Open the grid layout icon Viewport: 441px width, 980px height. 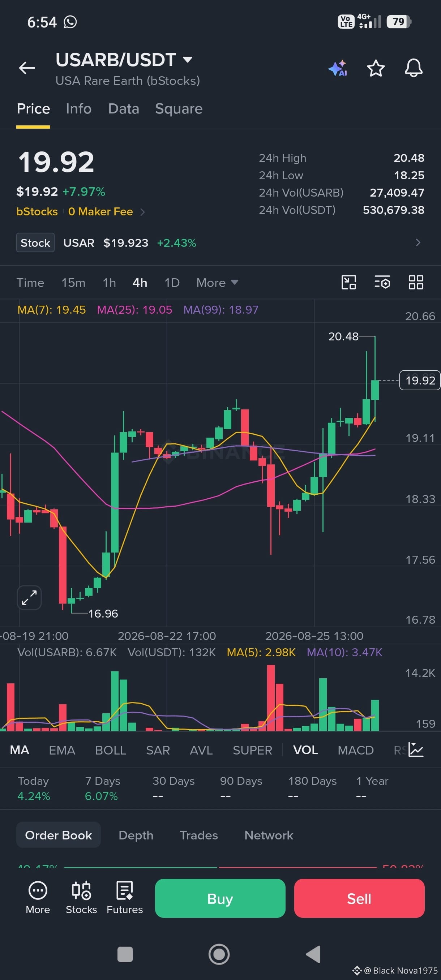(416, 282)
